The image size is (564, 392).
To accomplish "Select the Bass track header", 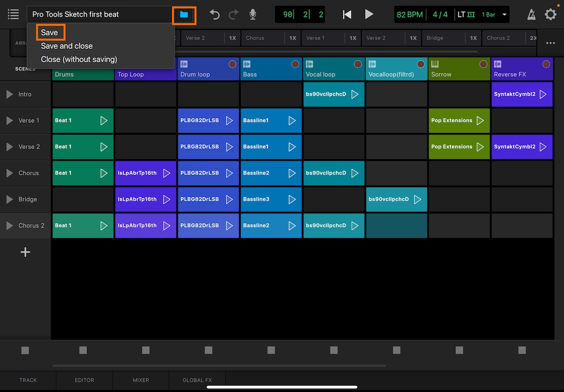I will (271, 68).
